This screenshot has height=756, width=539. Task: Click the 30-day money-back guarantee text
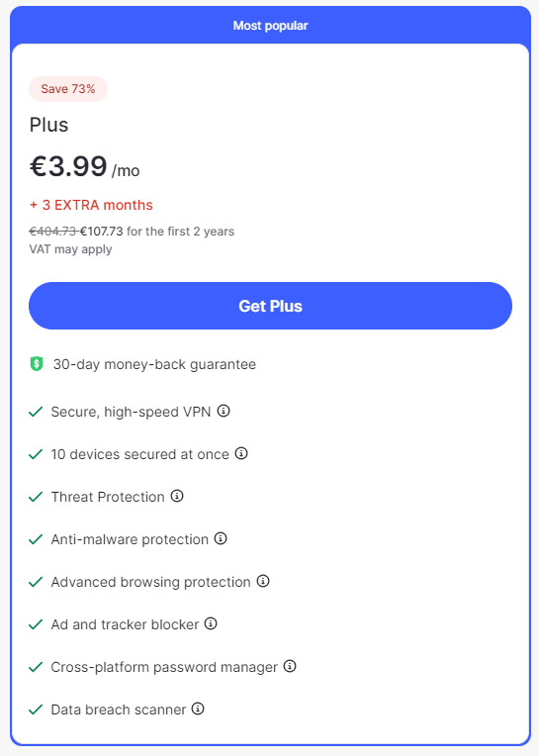(154, 364)
